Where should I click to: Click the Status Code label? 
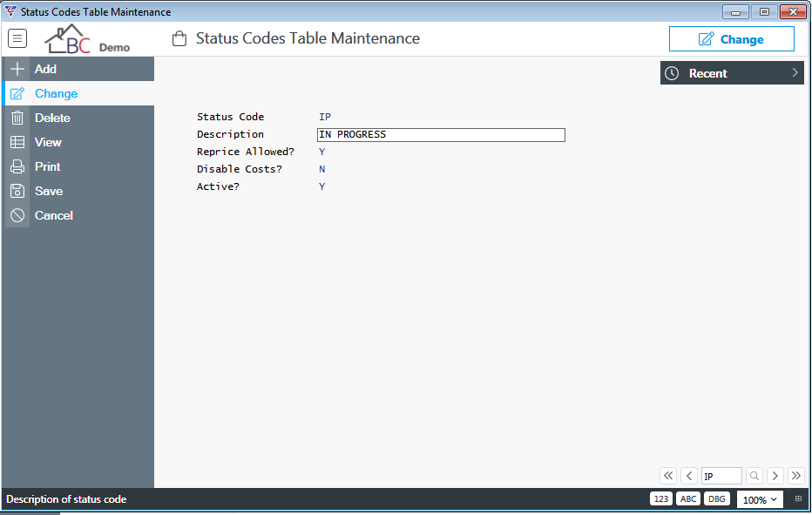tap(231, 117)
